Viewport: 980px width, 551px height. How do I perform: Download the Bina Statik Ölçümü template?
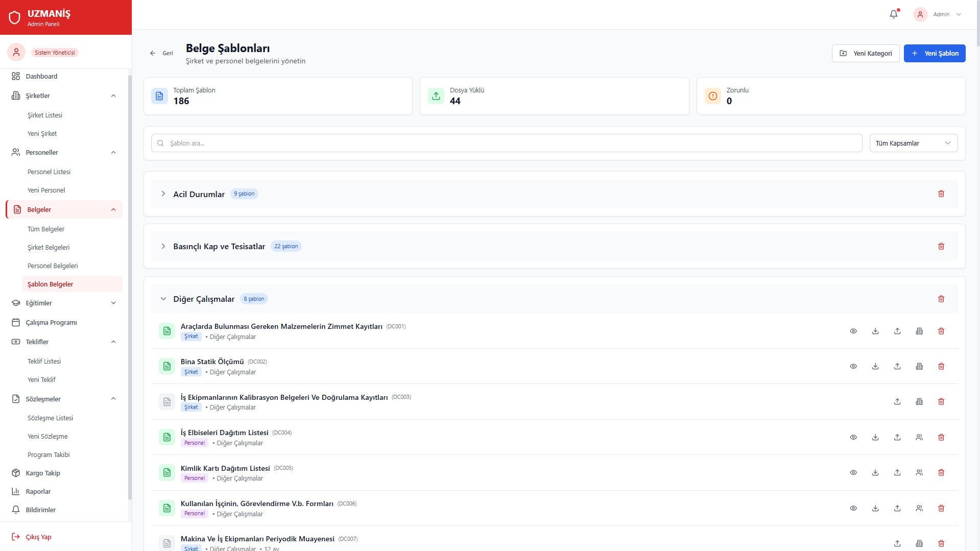pyautogui.click(x=875, y=367)
